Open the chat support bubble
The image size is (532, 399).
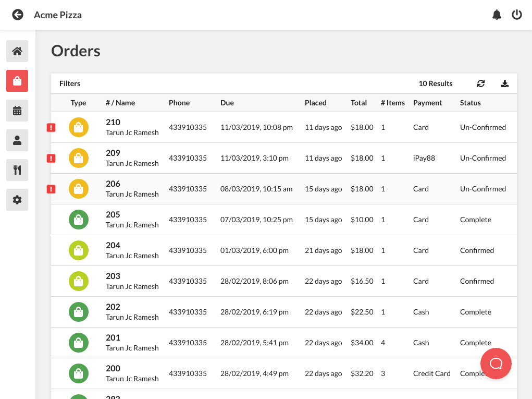pyautogui.click(x=496, y=364)
